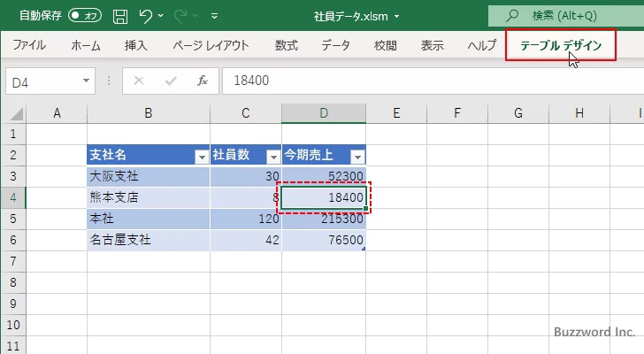Select the cell 熊本支店
Screen dimensions: 644x354
click(x=149, y=197)
